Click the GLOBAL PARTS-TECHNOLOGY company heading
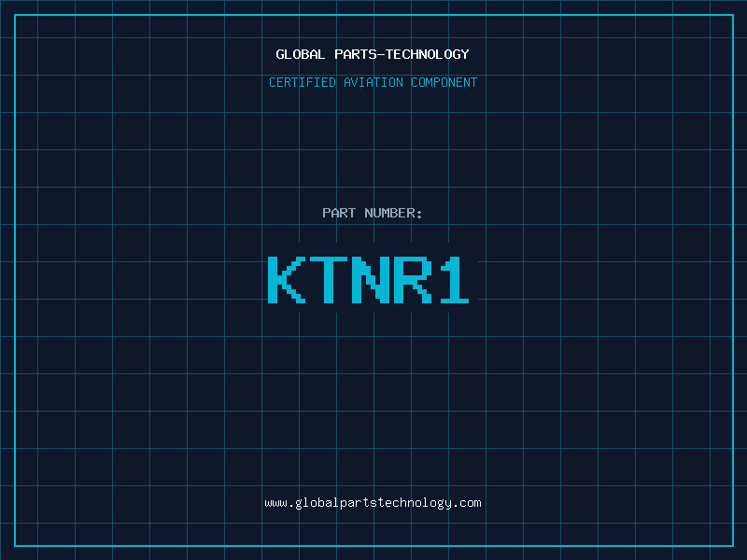747x560 pixels. [x=373, y=54]
